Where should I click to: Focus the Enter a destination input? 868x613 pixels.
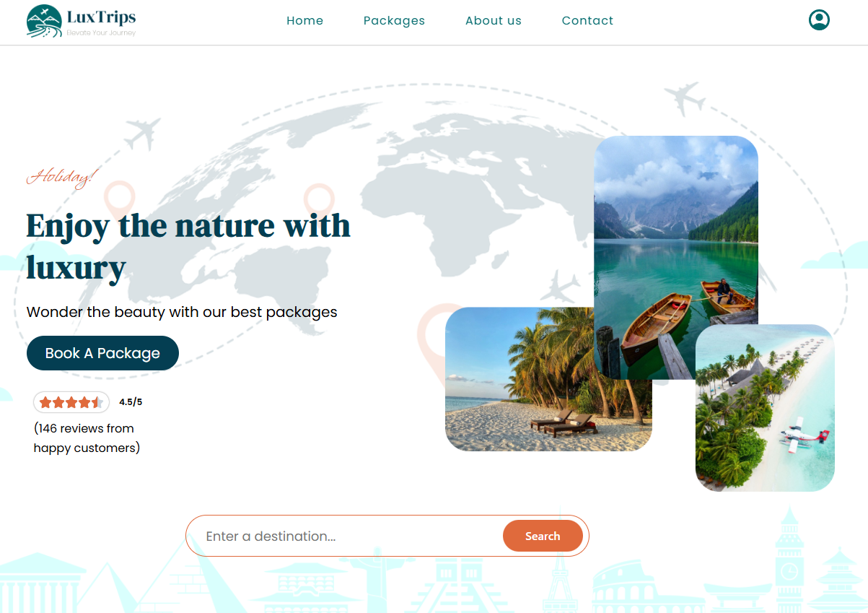pos(344,536)
